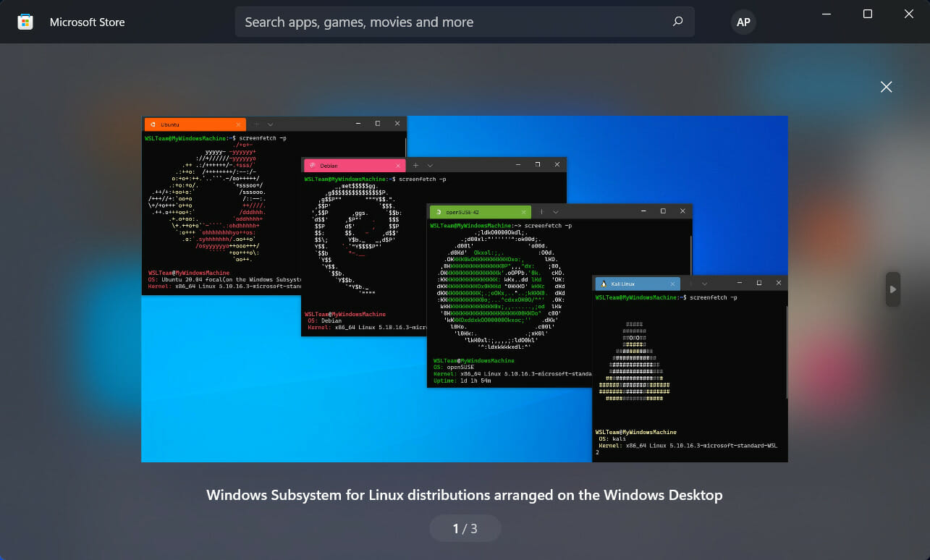930x560 pixels.
Task: Click the Microsoft Store logo icon
Action: [25, 22]
